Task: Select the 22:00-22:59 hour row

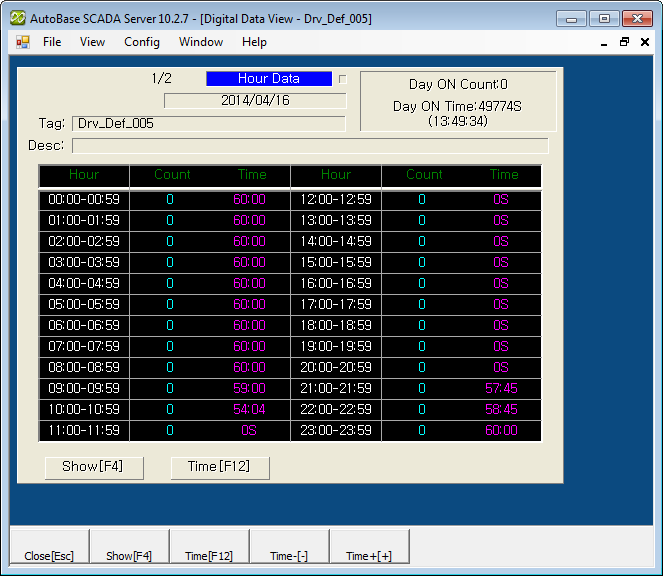Action: coord(416,409)
